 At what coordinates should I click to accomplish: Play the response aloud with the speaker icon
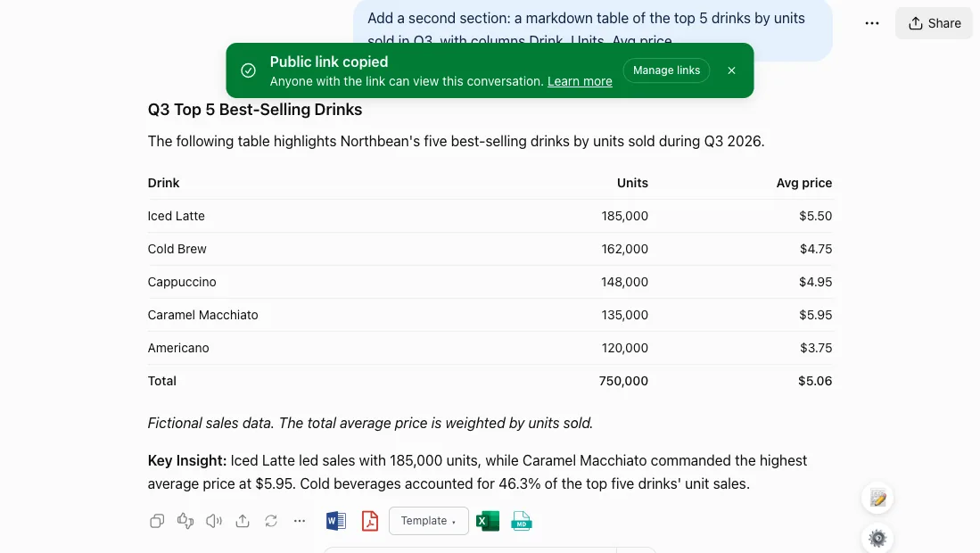[x=214, y=521]
